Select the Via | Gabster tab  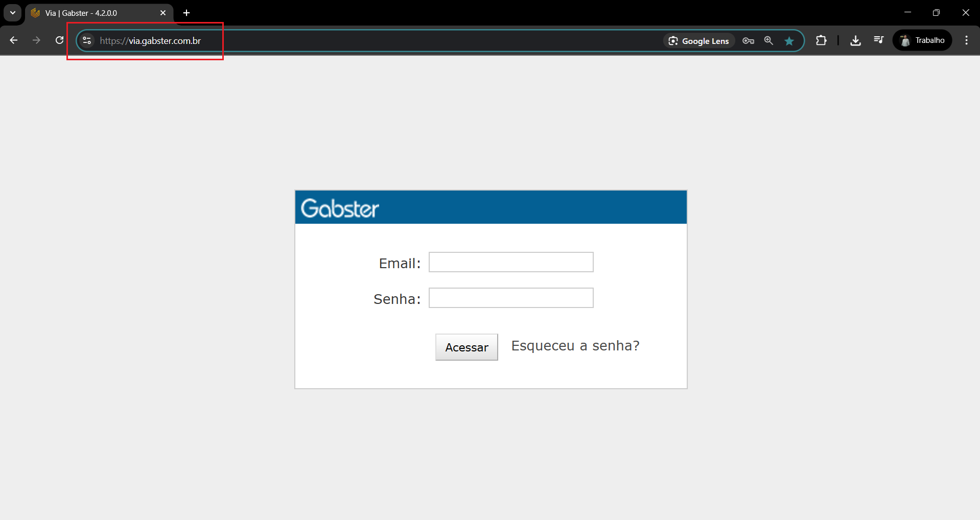99,13
